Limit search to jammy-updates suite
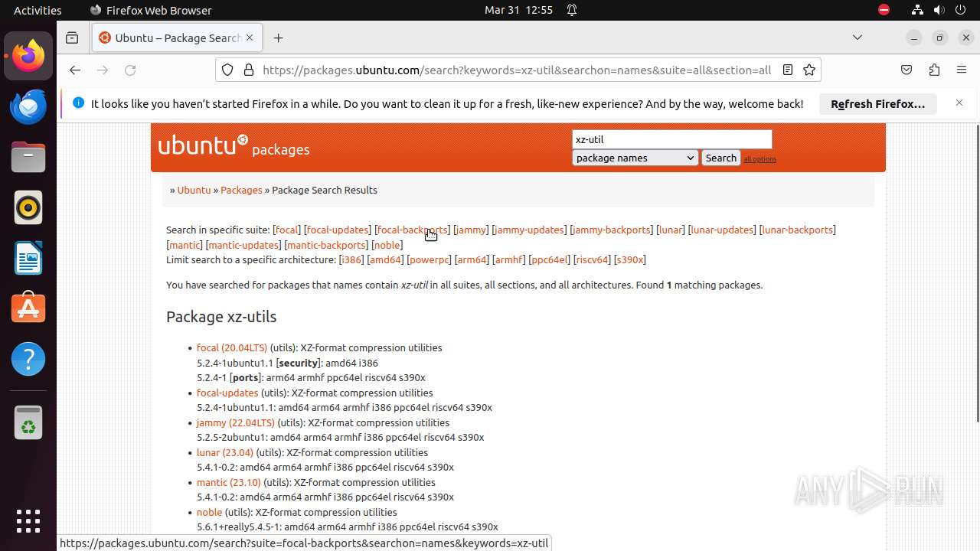The height and width of the screenshot is (551, 980). (x=529, y=230)
